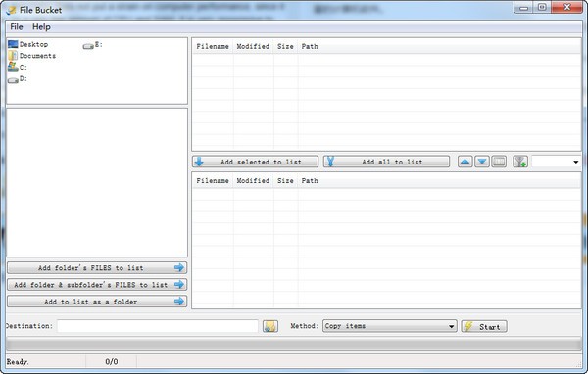Click the C: system drive icon

coord(13,68)
